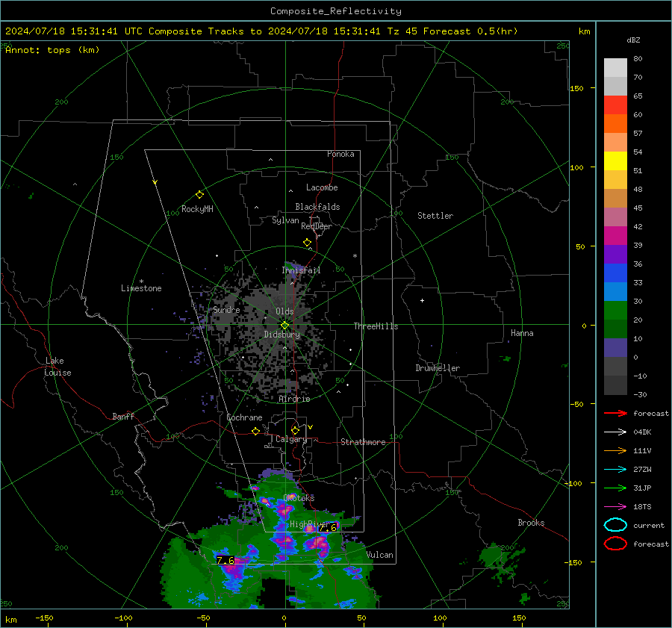Viewport: 672px width, 628px height.
Task: Select the 7.6 tops label near HighRiver
Action: [x=328, y=528]
